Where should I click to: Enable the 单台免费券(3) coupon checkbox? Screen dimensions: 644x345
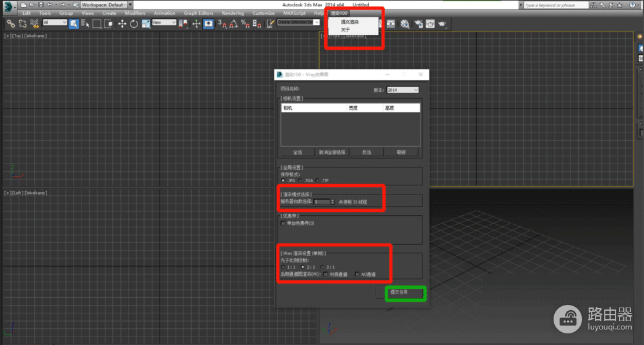(283, 223)
